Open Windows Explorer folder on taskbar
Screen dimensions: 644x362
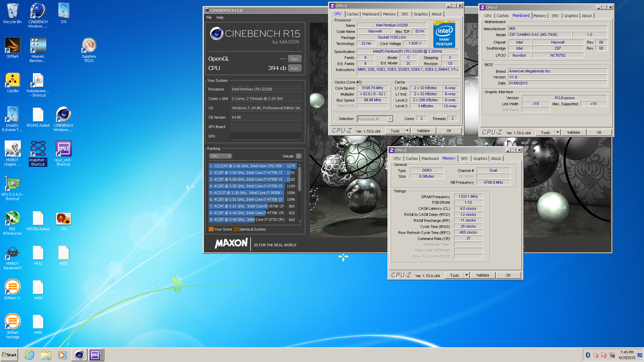tap(46, 355)
